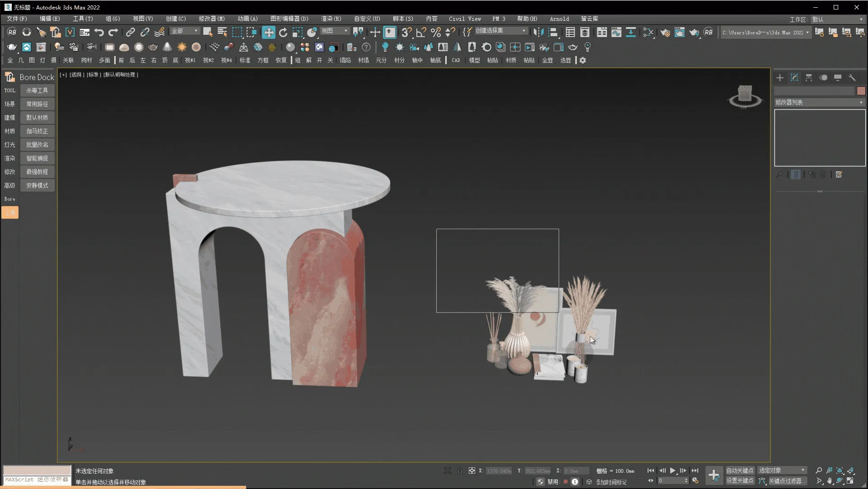Screen dimensions: 868x489
Task: Toggle the selection lock padlock icon
Action: [x=459, y=471]
